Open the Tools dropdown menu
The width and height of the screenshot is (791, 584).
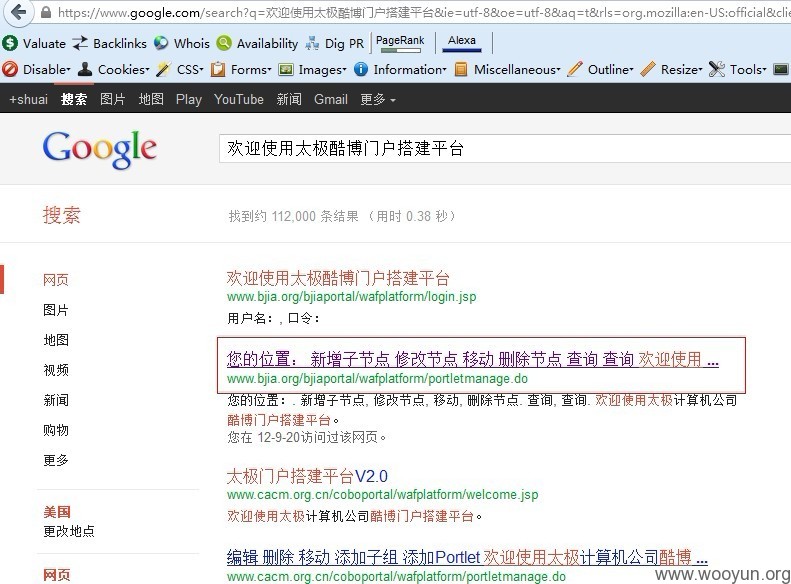[748, 70]
